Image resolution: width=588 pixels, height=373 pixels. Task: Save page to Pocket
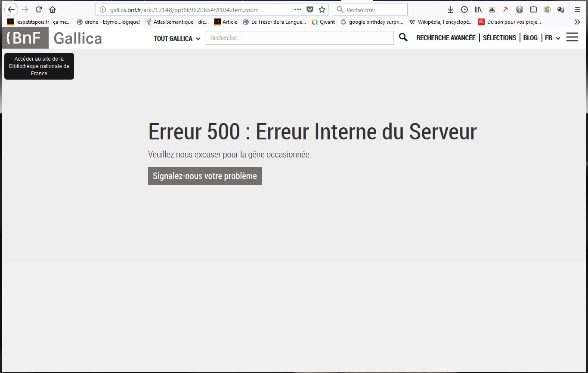click(x=310, y=9)
